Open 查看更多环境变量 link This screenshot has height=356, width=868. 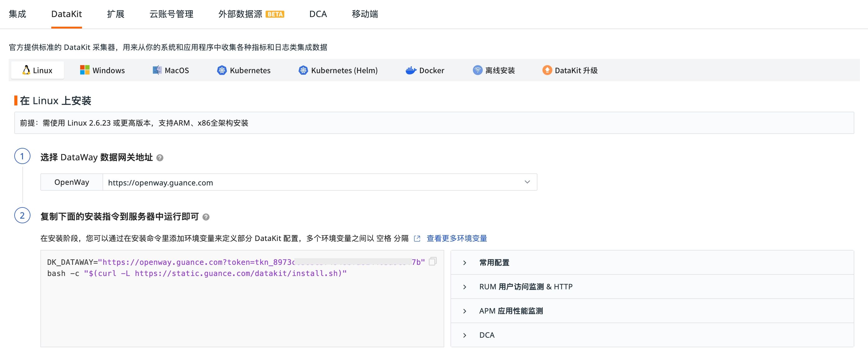point(457,238)
